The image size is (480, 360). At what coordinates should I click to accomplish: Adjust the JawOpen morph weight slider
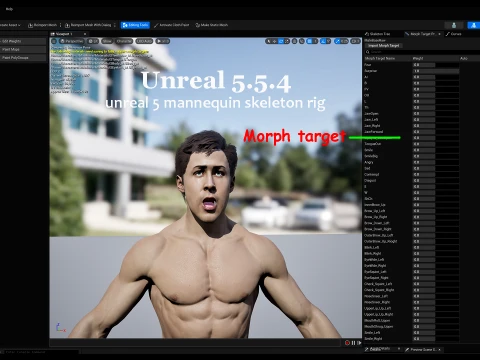point(436,113)
